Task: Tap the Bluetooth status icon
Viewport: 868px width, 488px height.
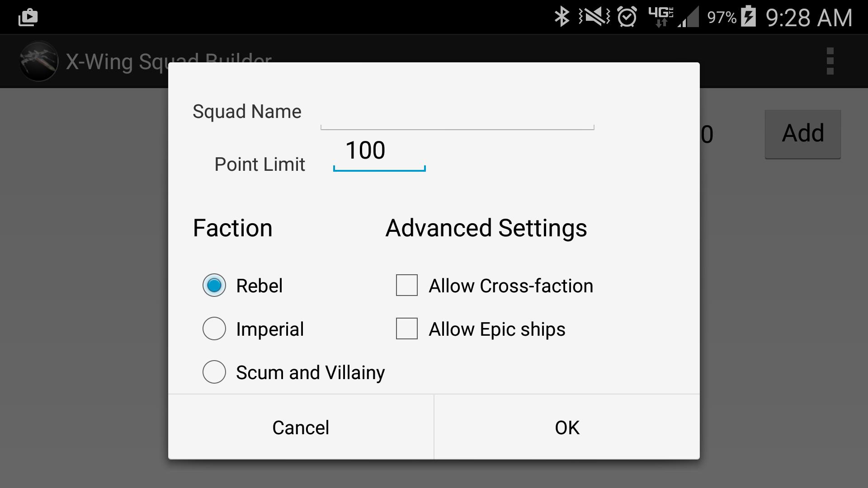Action: pos(562,17)
